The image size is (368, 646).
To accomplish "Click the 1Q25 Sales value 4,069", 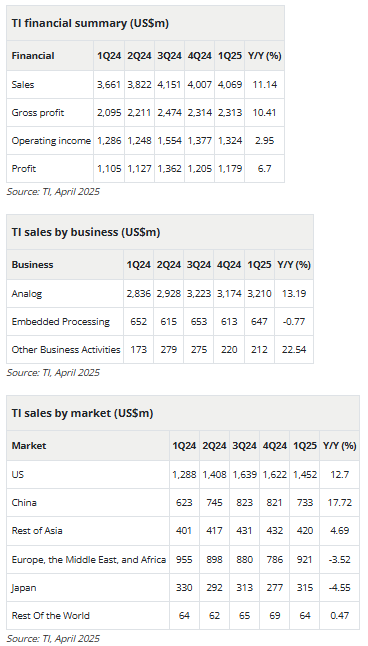I will 229,84.
